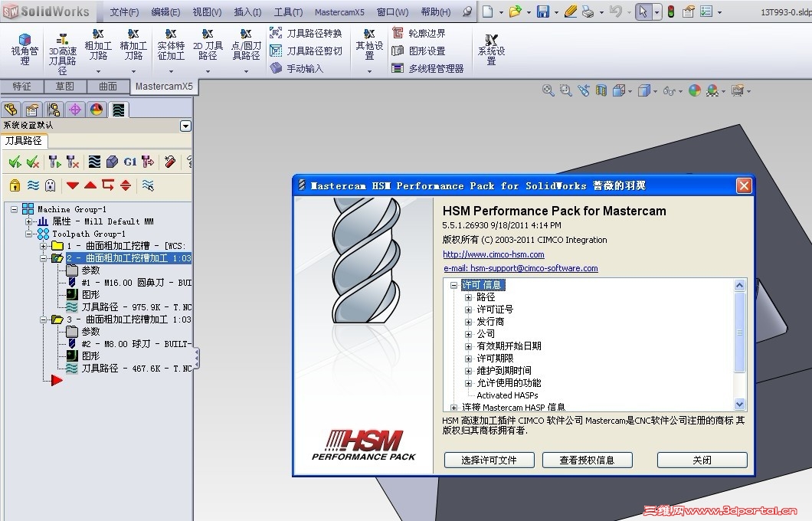Toggle locking on selected operations padlock
This screenshot has width=812, height=521.
coord(15,185)
